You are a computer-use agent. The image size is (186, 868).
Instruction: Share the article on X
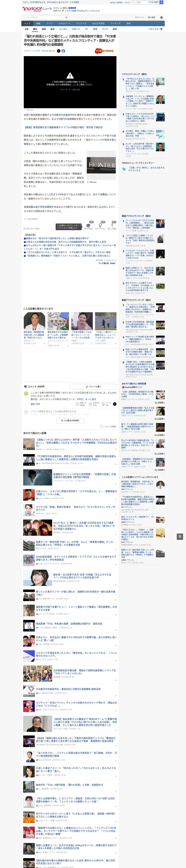click(58, 51)
